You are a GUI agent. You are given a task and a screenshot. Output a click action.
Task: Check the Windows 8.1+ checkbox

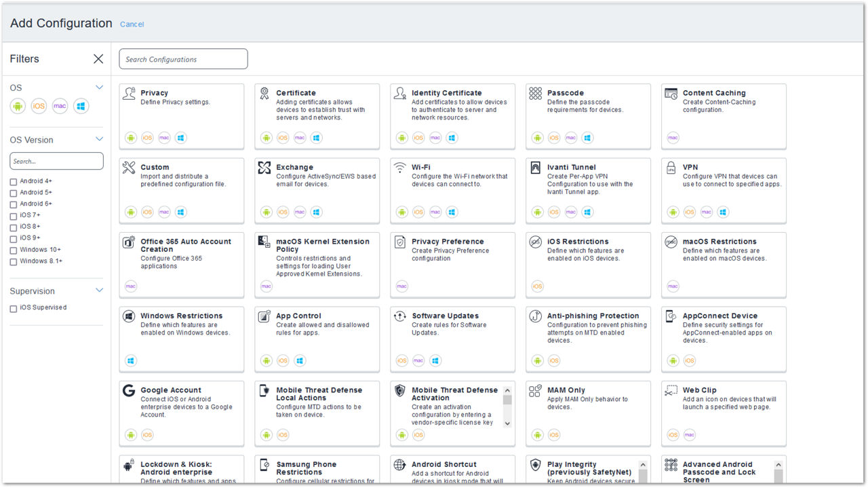point(14,261)
